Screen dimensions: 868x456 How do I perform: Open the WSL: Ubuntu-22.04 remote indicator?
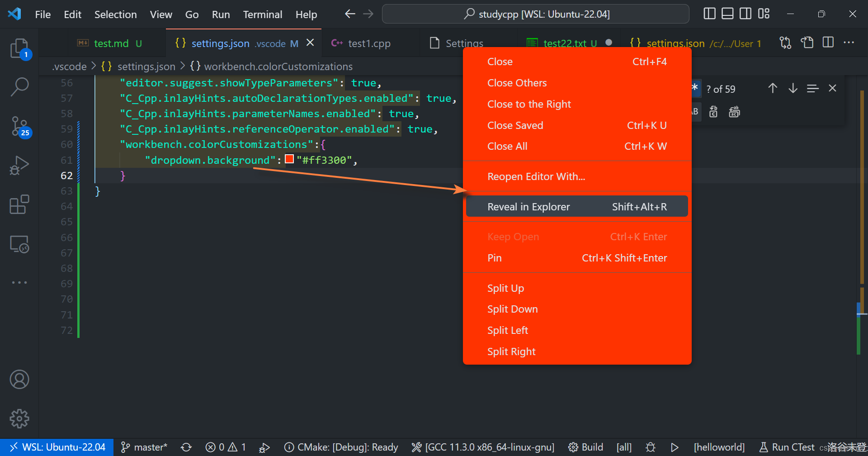point(57,447)
